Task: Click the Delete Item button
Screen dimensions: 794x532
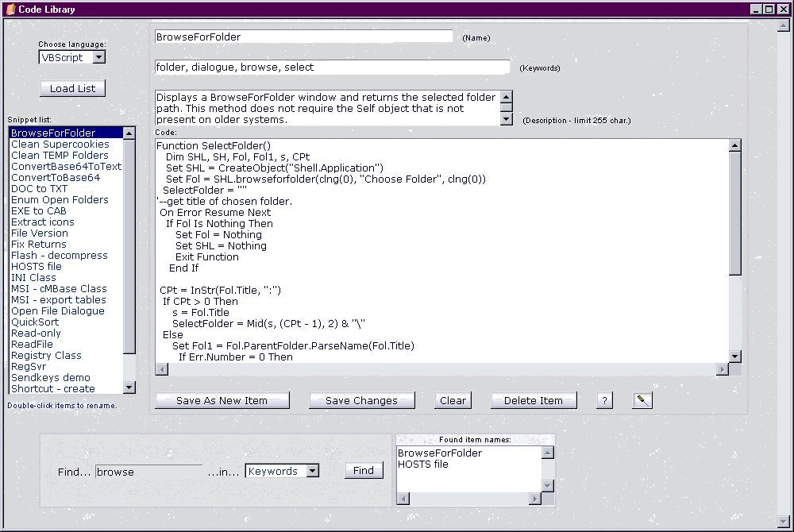Action: pos(533,400)
